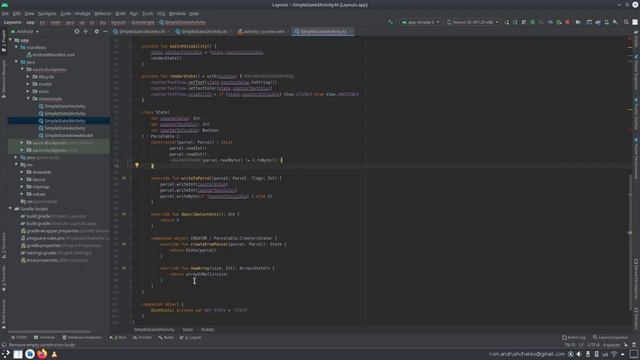Open the TODO tool window button
Viewport: 640px width, 360px height.
(x=19, y=338)
